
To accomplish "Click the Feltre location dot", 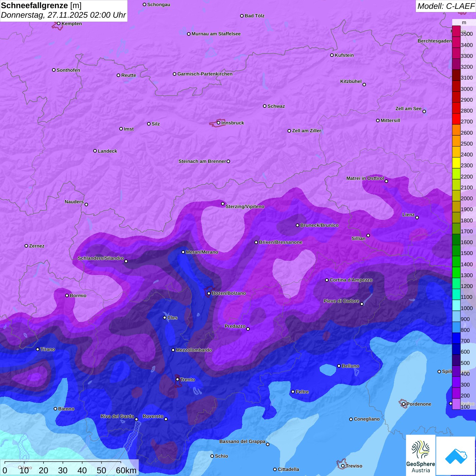I will [293, 392].
